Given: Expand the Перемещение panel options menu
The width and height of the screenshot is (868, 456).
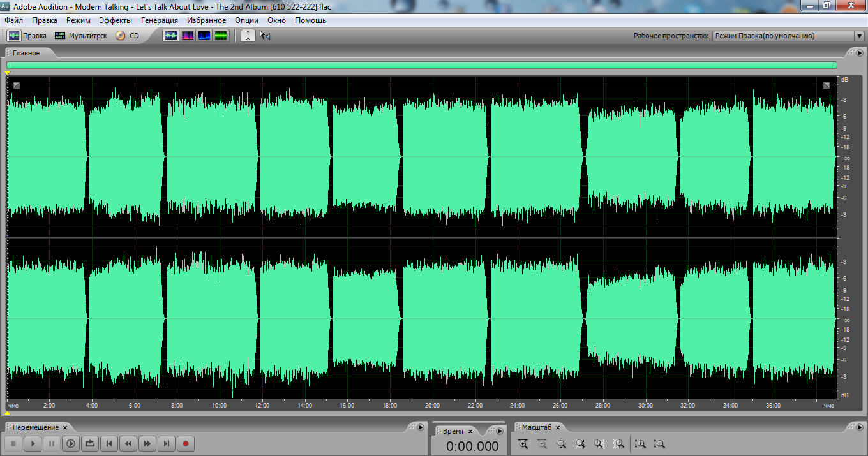Looking at the screenshot, I should click(x=420, y=427).
